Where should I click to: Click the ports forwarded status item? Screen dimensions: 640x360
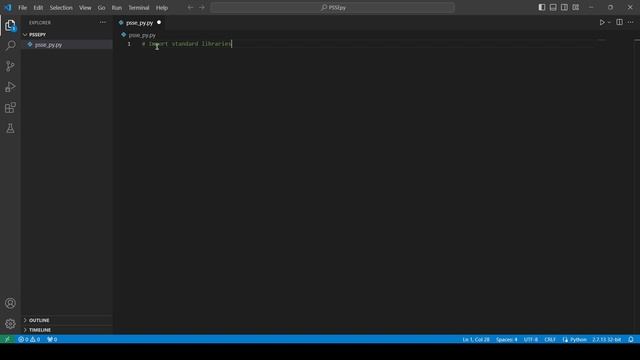coord(52,339)
